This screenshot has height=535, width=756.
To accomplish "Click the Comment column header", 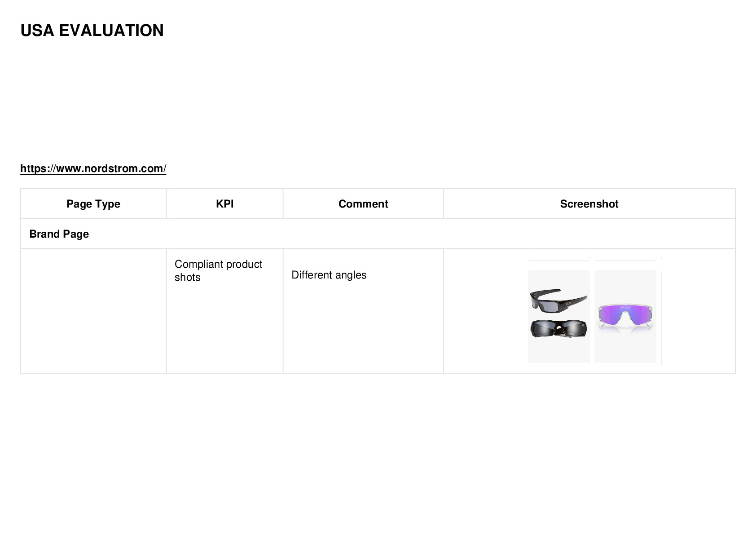I will coord(363,204).
